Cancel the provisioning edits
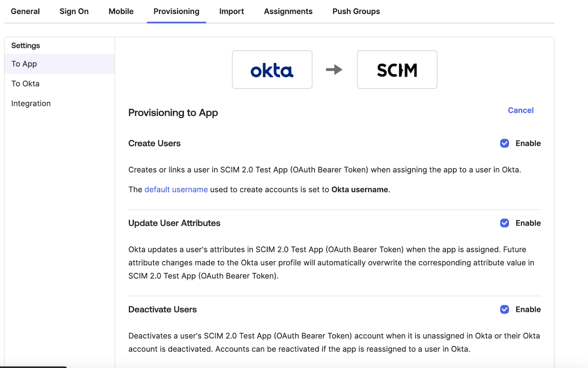588x368 pixels. point(520,110)
